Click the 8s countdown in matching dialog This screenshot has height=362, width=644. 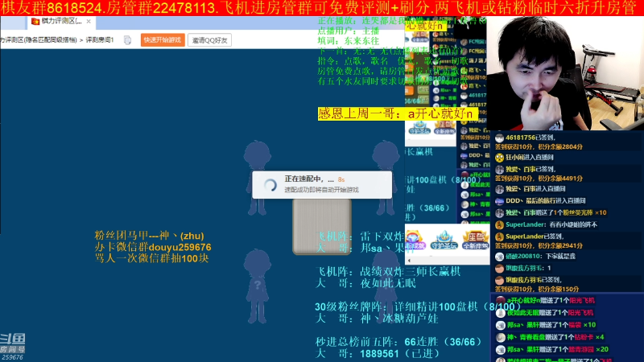341,179
